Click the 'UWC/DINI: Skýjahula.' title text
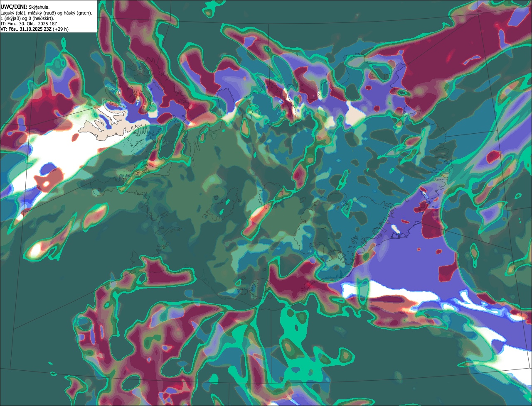532x406 pixels. 25,7
